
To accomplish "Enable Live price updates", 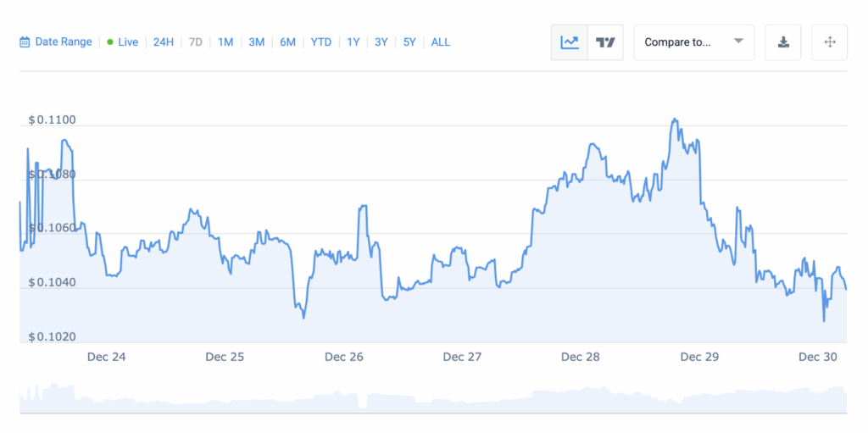I will (x=128, y=42).
